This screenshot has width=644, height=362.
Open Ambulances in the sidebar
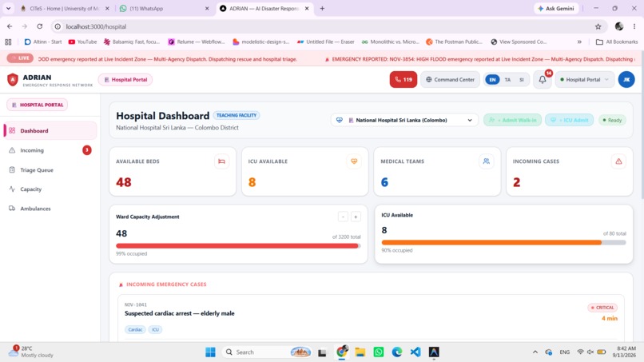coord(50,209)
